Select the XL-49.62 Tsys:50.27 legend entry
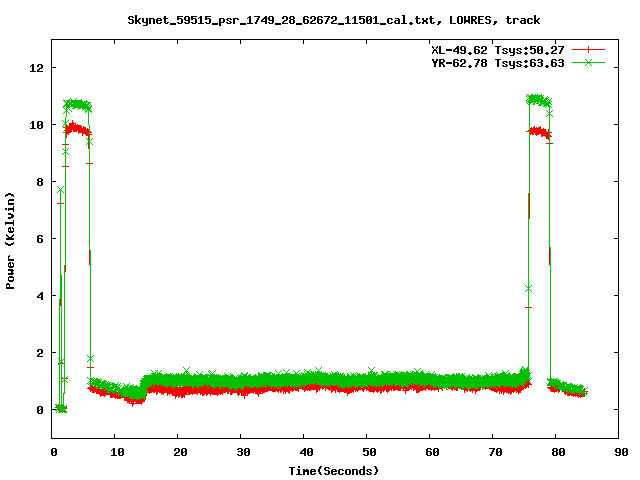This screenshot has width=640, height=480. click(x=498, y=50)
